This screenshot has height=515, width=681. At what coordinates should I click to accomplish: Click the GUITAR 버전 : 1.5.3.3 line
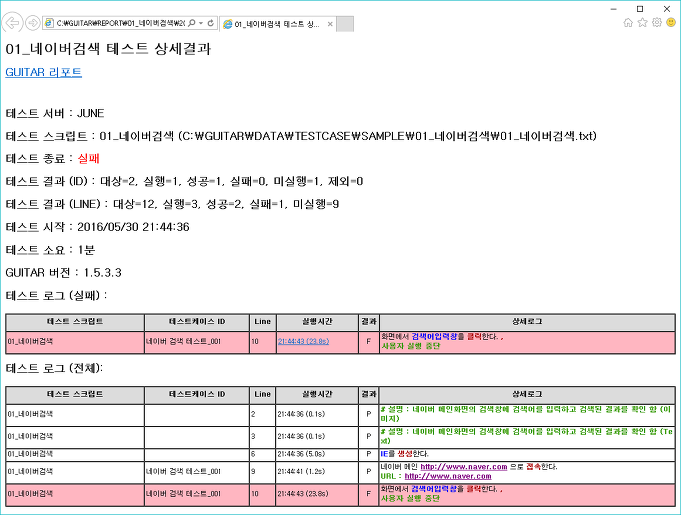[x=63, y=273]
